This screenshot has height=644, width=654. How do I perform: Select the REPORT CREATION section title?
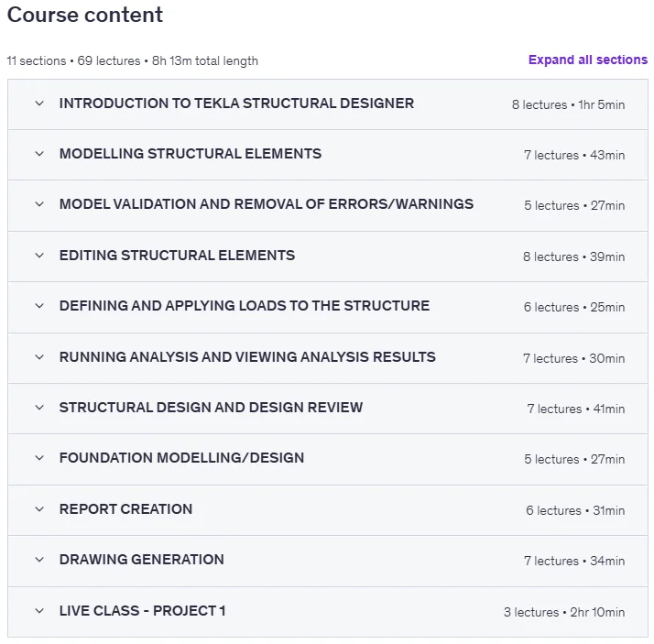[x=125, y=508]
